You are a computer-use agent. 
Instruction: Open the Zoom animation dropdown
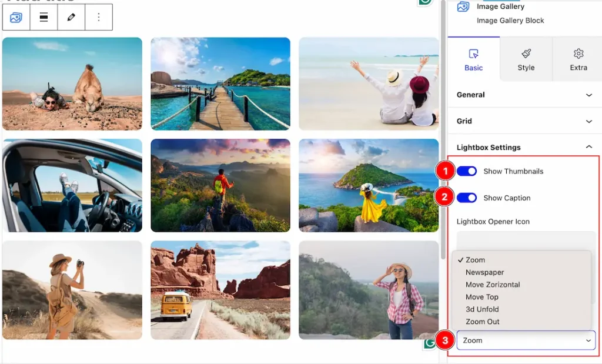(526, 340)
